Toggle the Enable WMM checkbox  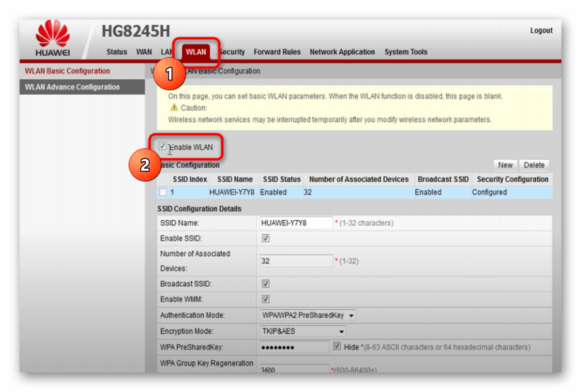pyautogui.click(x=265, y=299)
